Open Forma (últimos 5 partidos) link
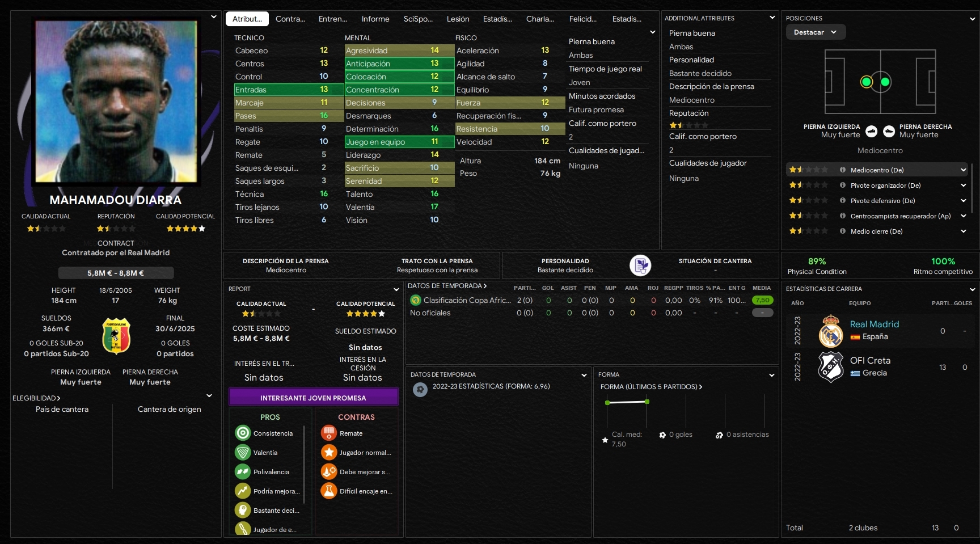Screen dimensions: 980x544 click(651, 387)
